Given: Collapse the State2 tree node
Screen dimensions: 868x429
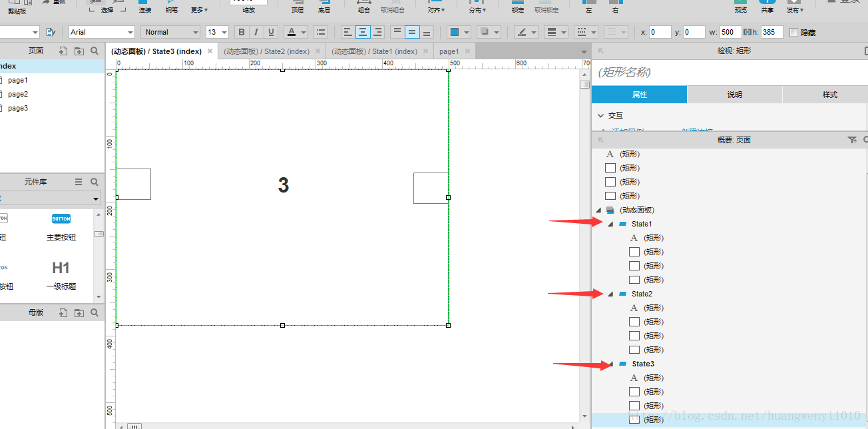Looking at the screenshot, I should (x=610, y=294).
